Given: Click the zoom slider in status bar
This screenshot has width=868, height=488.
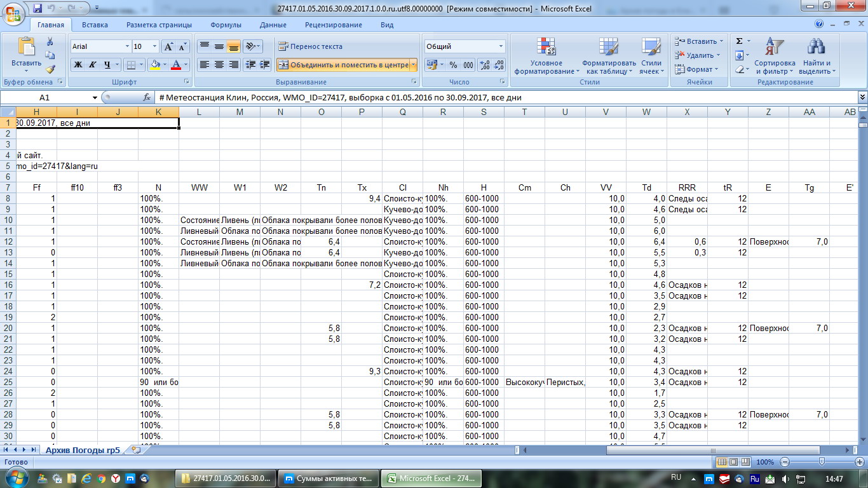Looking at the screenshot, I should [822, 462].
